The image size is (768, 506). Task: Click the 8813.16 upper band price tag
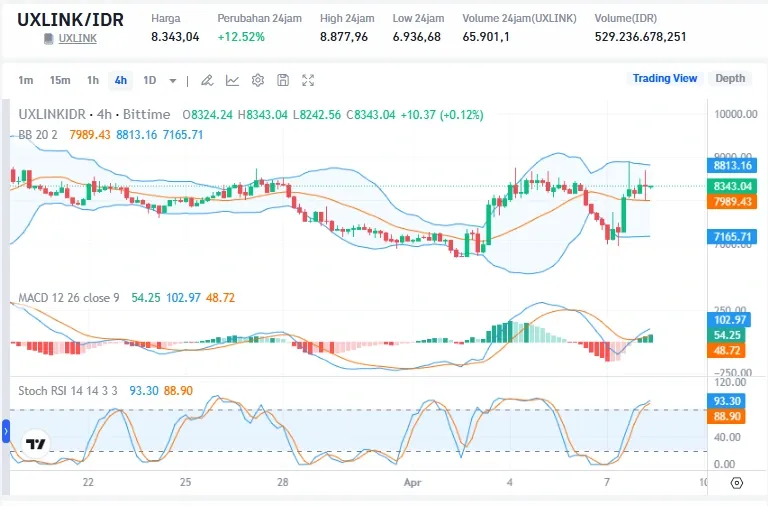pyautogui.click(x=732, y=166)
